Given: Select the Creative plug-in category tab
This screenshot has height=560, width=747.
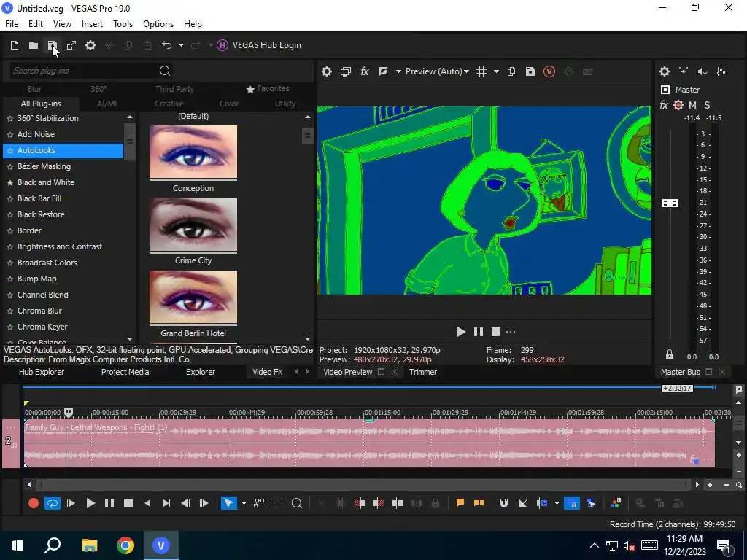Looking at the screenshot, I should (169, 104).
